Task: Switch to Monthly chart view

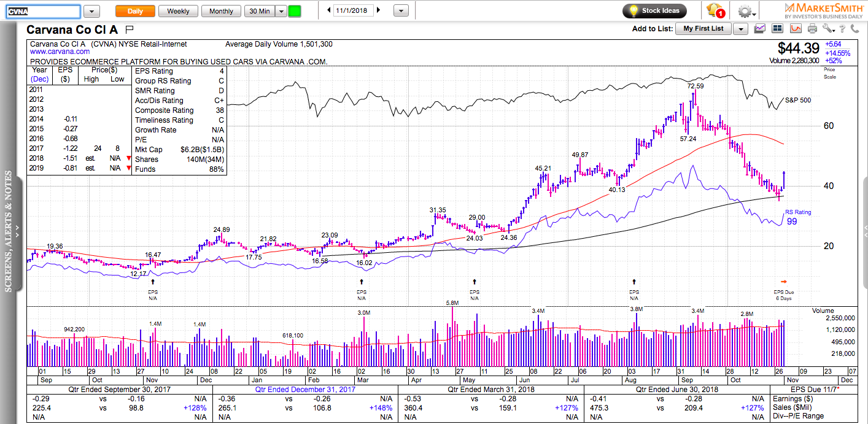Action: point(221,11)
